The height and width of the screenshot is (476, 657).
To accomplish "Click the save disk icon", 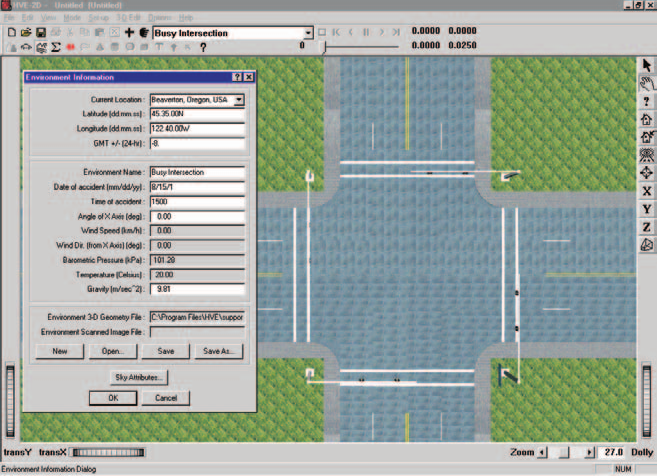I will point(41,33).
